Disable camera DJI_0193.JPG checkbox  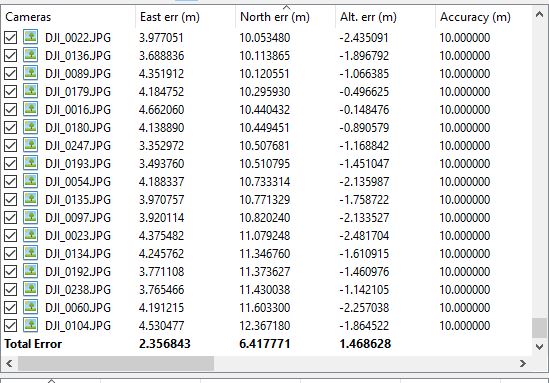[x=11, y=163]
